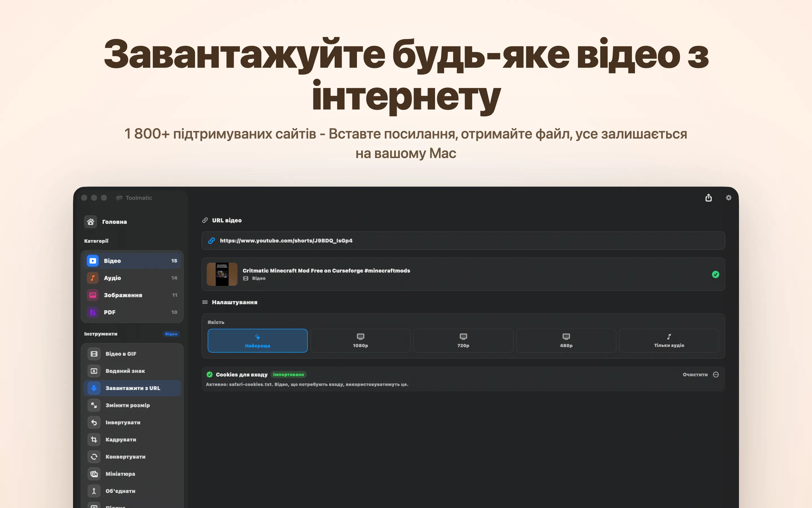
Task: Open the Мініатюра tool icon
Action: click(x=94, y=474)
